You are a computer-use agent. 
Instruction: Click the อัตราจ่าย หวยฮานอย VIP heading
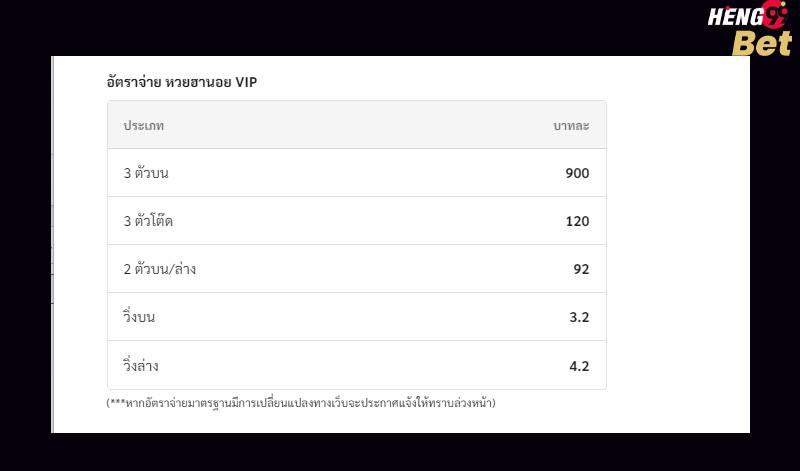click(182, 82)
